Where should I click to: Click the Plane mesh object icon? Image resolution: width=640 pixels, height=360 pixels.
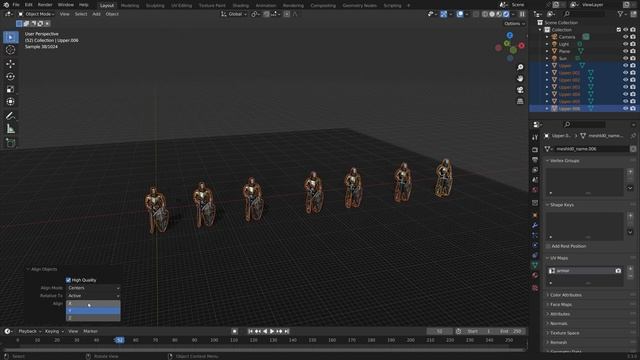(555, 51)
